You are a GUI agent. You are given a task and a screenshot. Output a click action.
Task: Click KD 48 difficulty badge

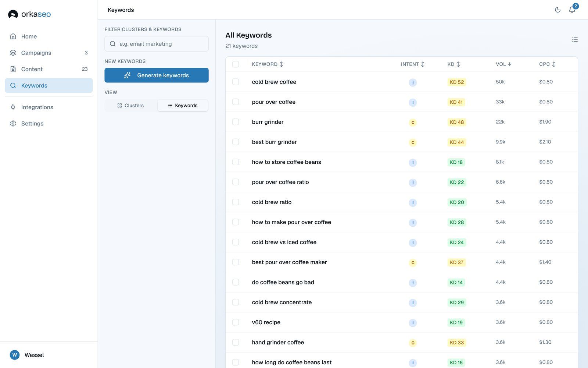pyautogui.click(x=457, y=122)
